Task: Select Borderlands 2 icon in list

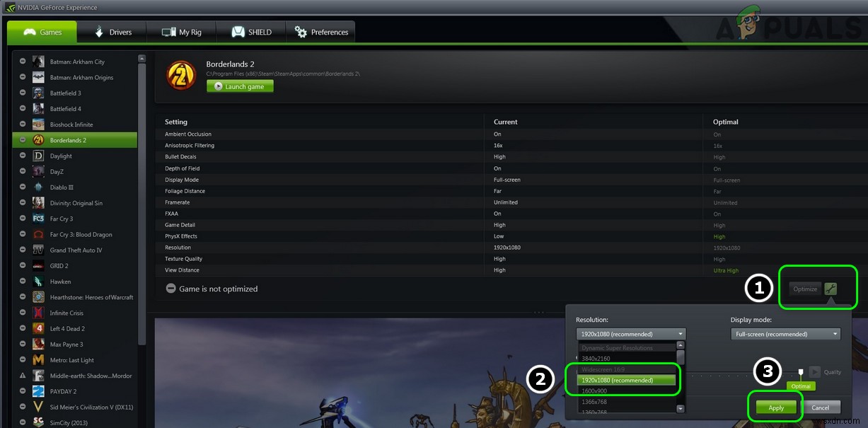Action: 38,140
